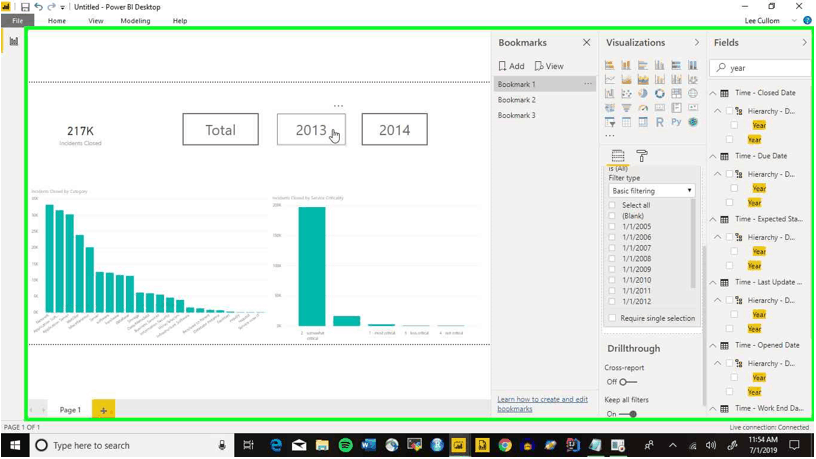
Task: Select the pie chart visualization
Action: click(643, 94)
